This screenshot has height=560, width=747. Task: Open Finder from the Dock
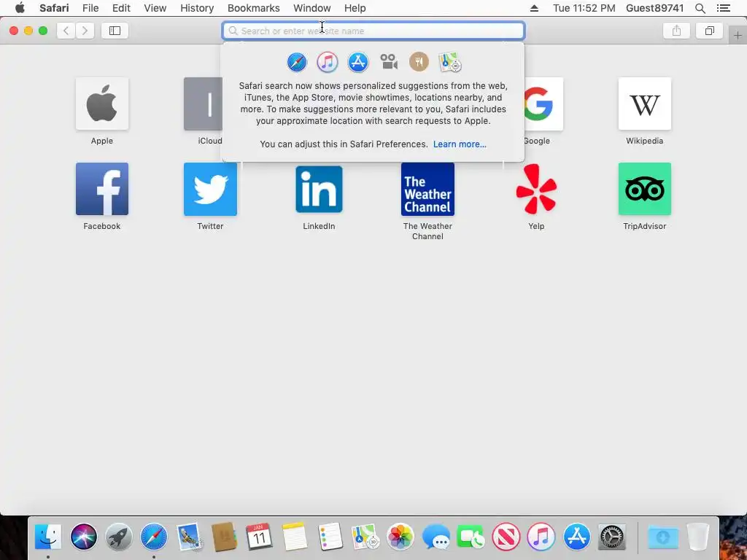point(48,537)
